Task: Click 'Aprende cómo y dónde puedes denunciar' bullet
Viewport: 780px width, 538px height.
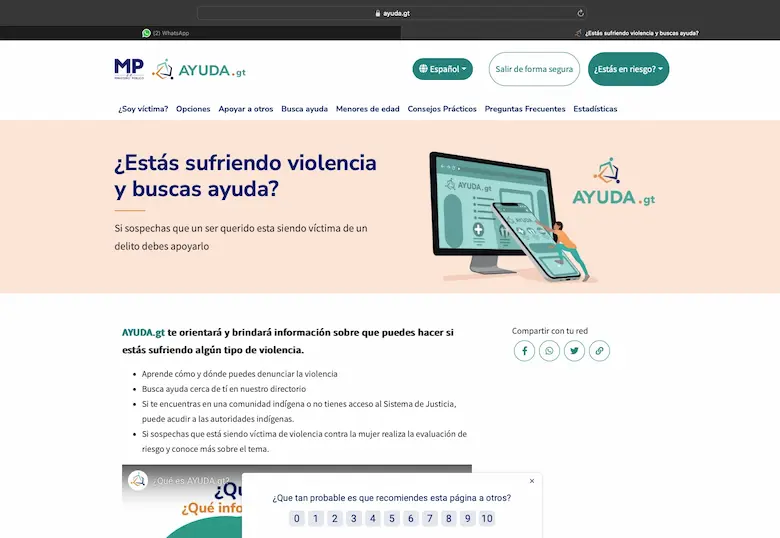Action: (x=240, y=374)
